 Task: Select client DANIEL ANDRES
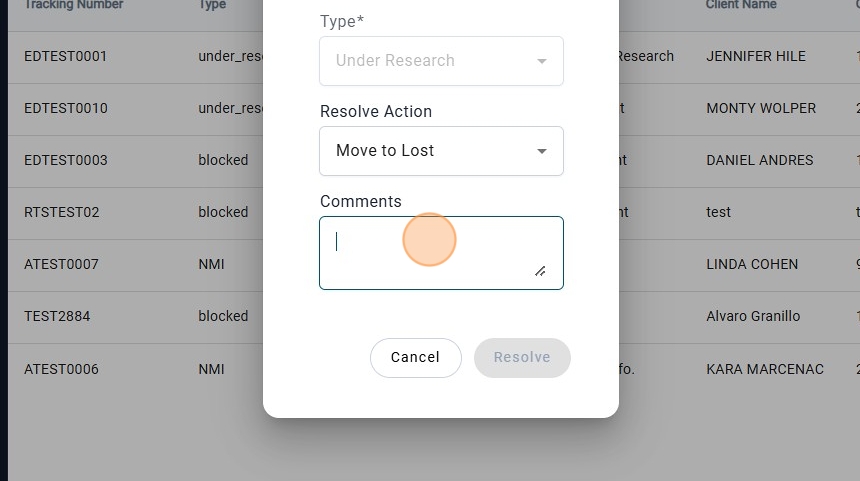[759, 160]
